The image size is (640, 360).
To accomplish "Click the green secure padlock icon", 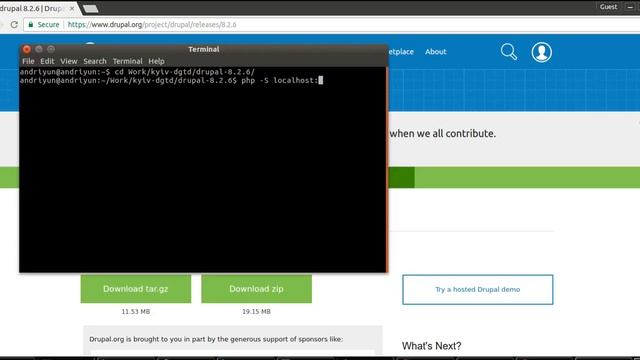I will tap(31, 24).
